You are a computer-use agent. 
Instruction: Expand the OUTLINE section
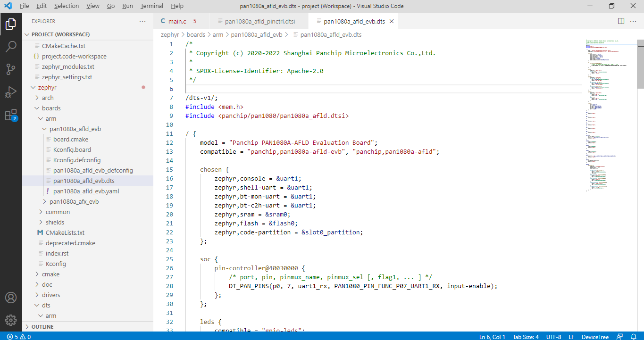88,327
